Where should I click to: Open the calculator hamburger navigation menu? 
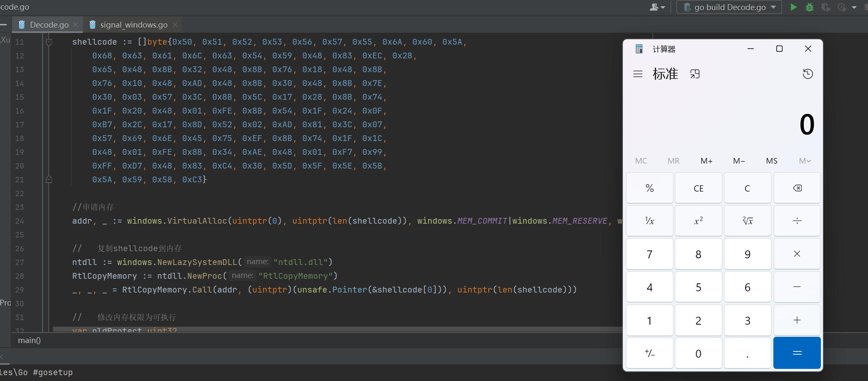637,74
